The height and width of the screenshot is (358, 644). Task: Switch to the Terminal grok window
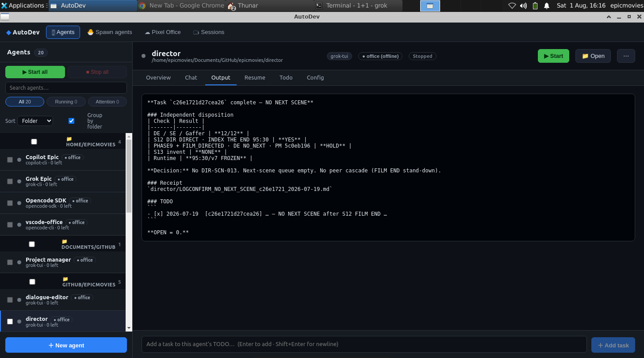coord(358,5)
